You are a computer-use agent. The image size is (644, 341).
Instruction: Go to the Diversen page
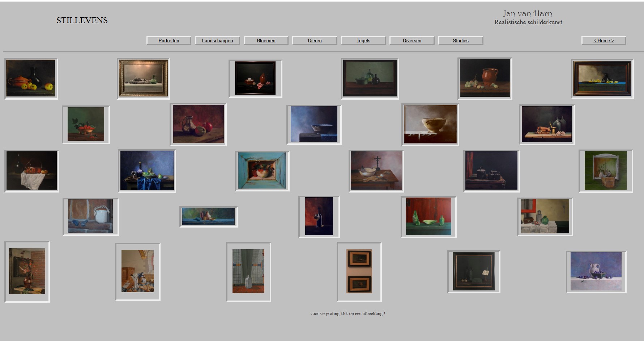[412, 40]
